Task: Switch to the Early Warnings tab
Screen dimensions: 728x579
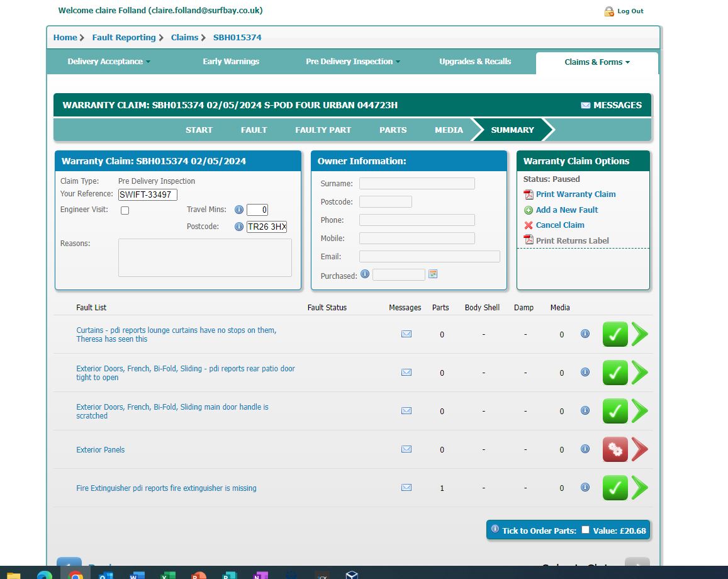Action: point(231,62)
